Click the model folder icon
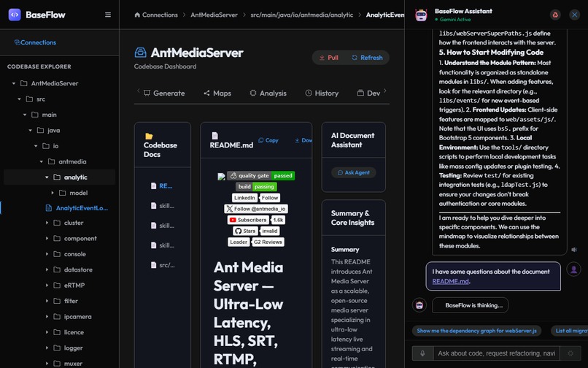 [63, 193]
